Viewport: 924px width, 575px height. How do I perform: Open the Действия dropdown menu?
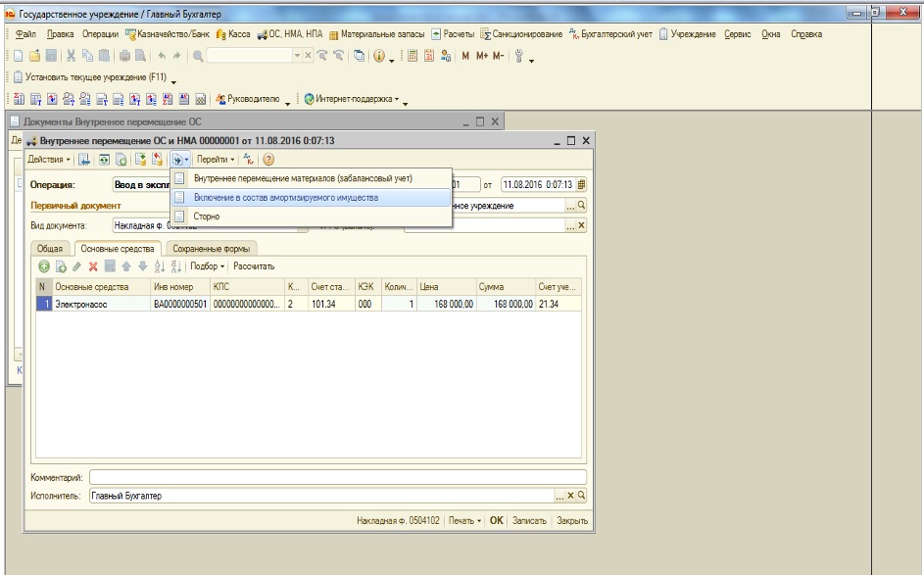pos(48,160)
